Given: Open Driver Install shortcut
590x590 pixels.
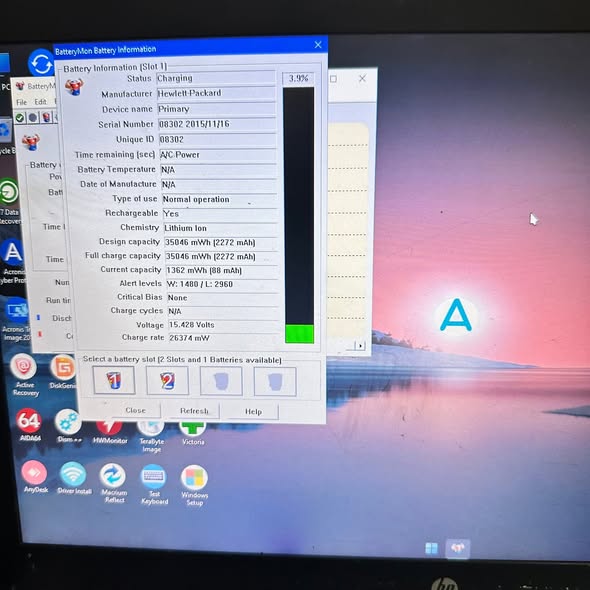Looking at the screenshot, I should 74,478.
